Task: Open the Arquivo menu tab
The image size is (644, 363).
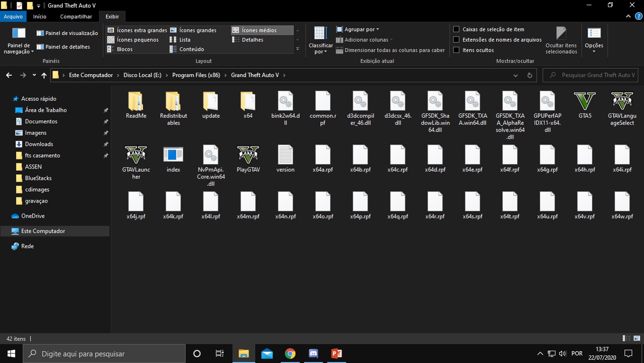Action: click(13, 17)
